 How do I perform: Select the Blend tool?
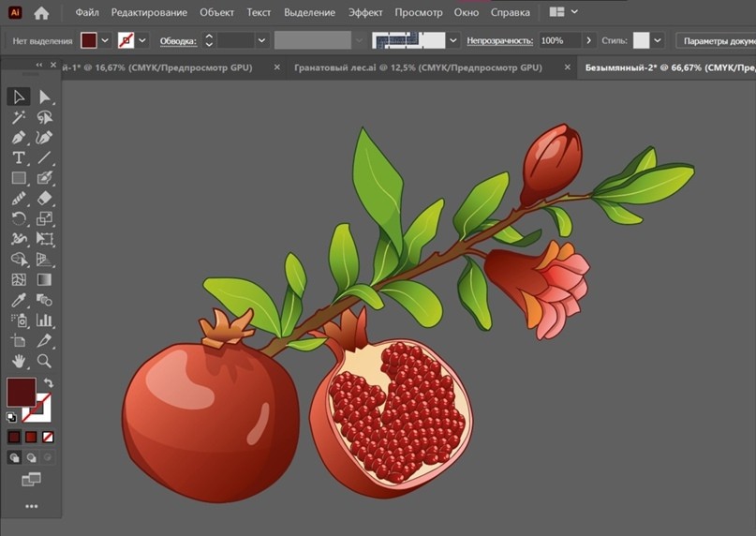pyautogui.click(x=44, y=300)
